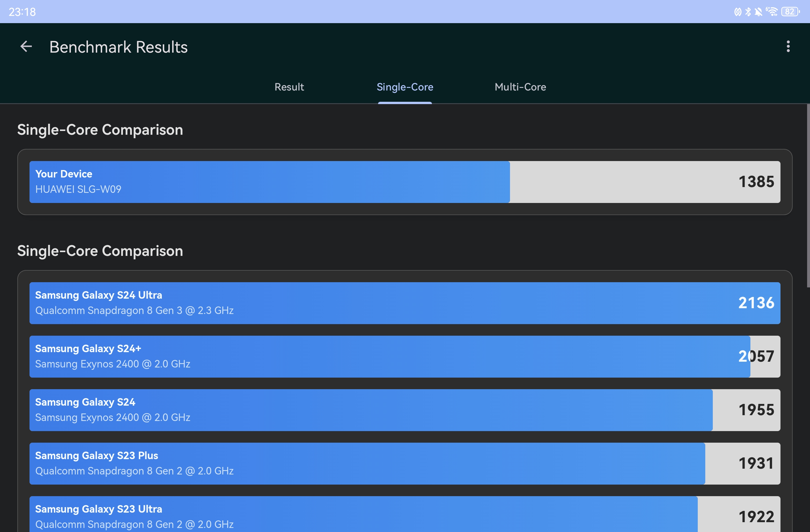Select the Single-Core tab
This screenshot has height=532, width=810.
click(405, 87)
